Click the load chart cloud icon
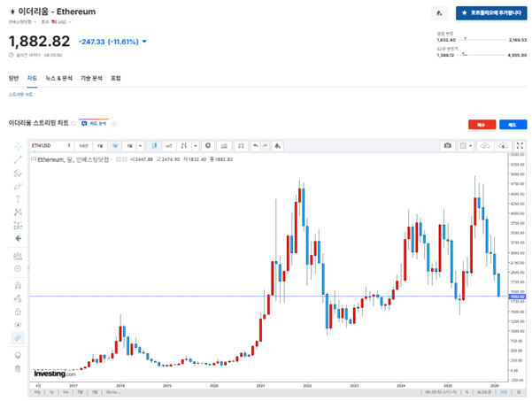Image resolution: width=532 pixels, height=401 pixels. pyautogui.click(x=485, y=146)
